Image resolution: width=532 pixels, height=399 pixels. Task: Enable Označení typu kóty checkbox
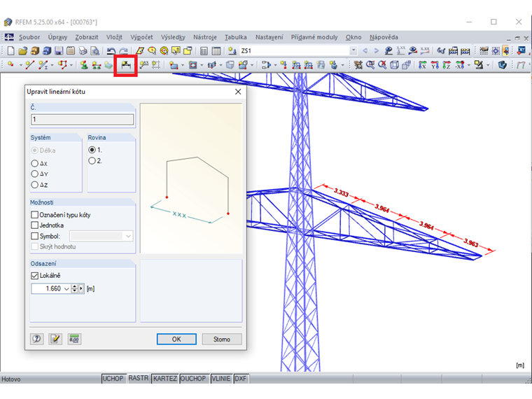coord(34,215)
